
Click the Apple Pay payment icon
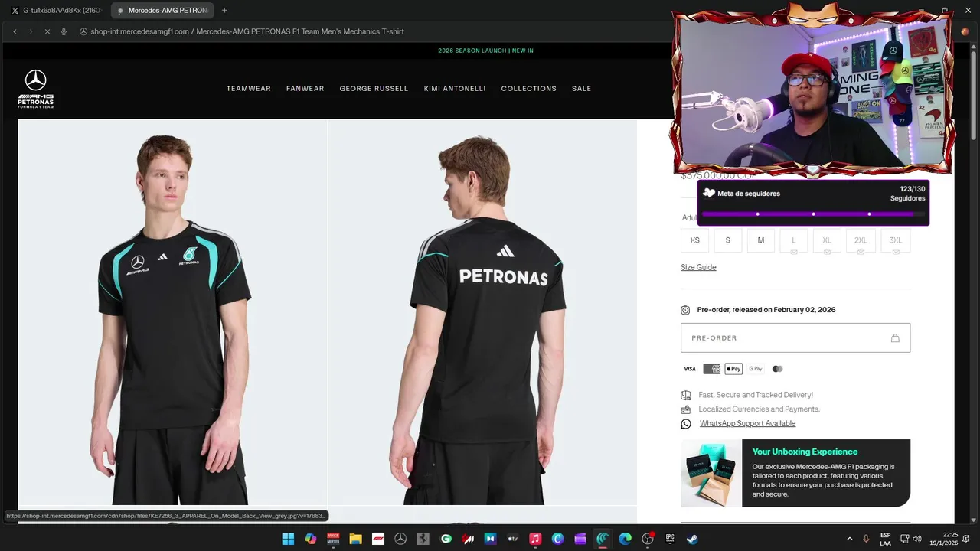tap(733, 369)
